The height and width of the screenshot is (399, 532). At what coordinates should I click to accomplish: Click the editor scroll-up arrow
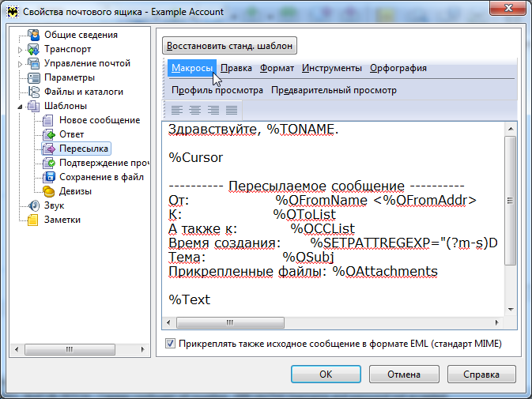(x=511, y=129)
